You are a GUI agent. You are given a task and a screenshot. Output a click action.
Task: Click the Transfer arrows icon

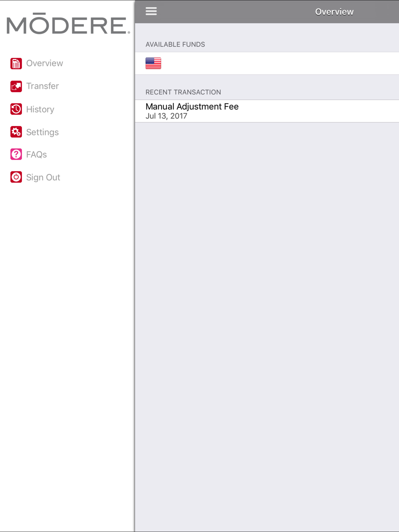point(16,86)
